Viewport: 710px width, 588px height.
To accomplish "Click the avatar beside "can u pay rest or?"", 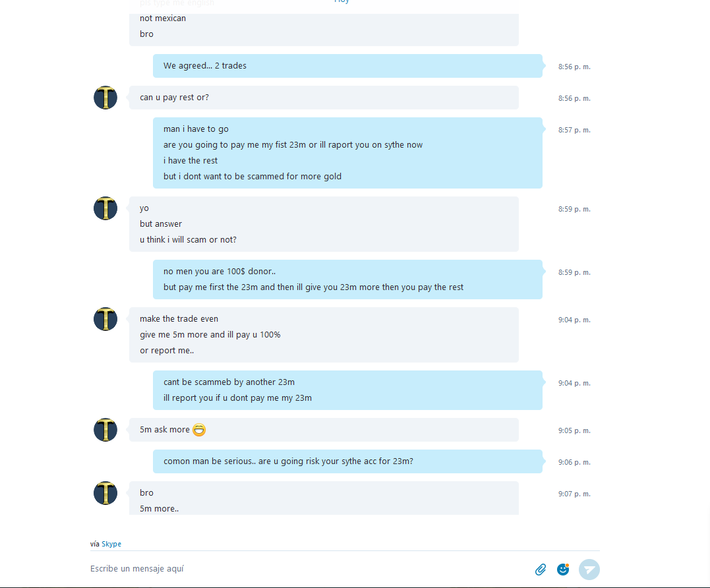I will point(105,98).
